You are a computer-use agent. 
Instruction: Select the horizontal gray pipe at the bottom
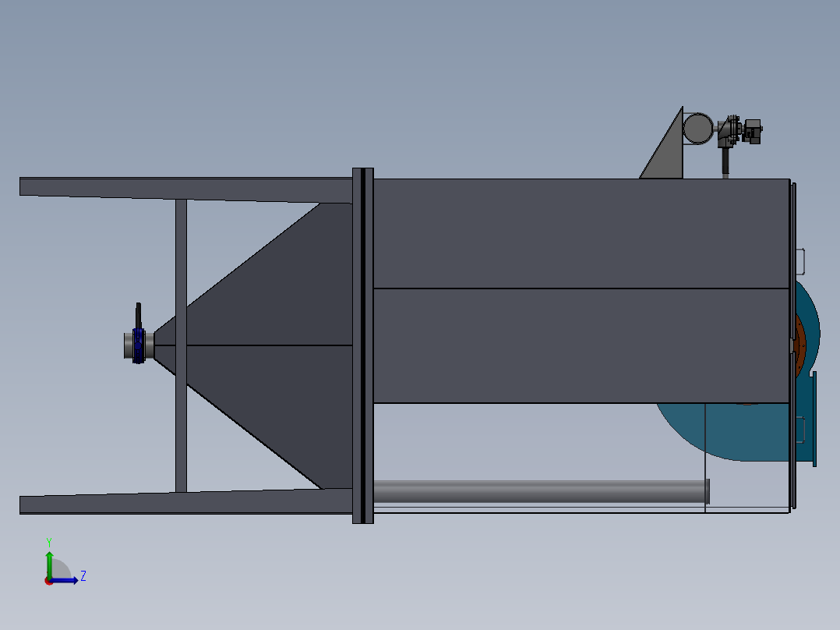[x=538, y=491]
